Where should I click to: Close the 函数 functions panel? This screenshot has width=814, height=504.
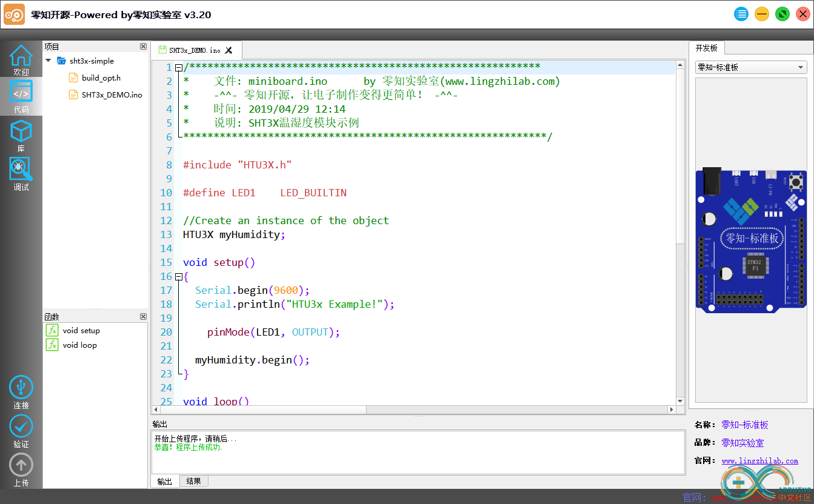coord(143,316)
